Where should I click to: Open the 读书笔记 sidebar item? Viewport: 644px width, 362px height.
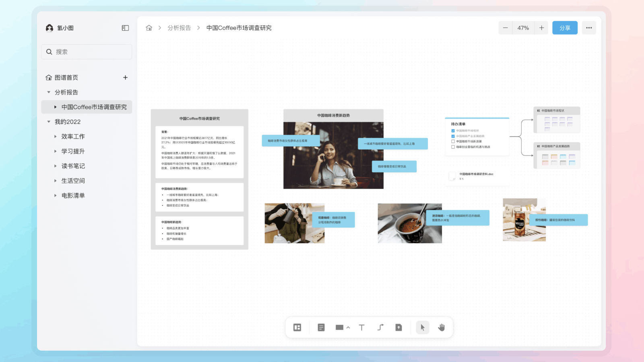click(x=73, y=166)
